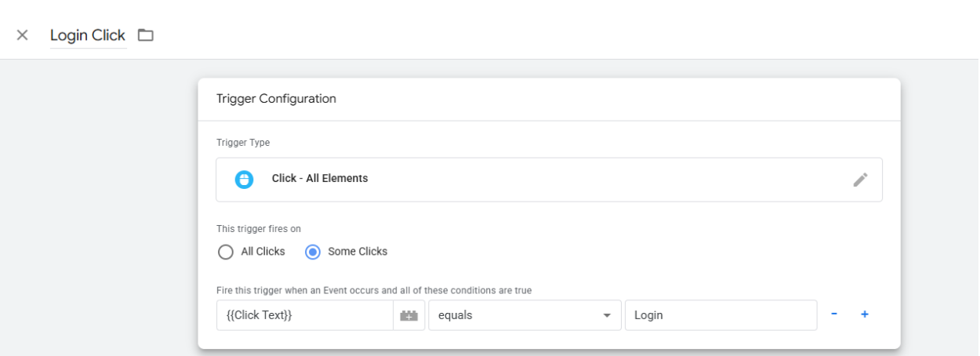This screenshot has width=980, height=356.
Task: Close the Login Click trigger editor
Action: (22, 35)
